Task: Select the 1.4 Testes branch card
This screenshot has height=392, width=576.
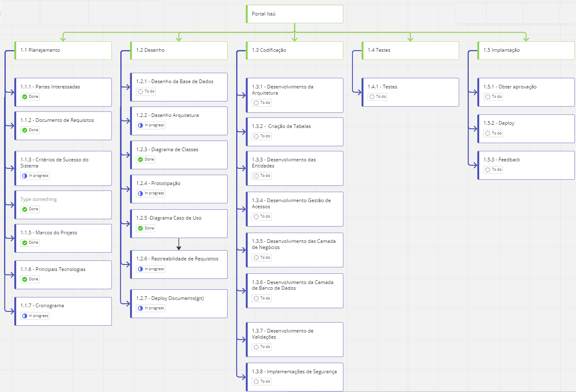Action: pyautogui.click(x=410, y=50)
